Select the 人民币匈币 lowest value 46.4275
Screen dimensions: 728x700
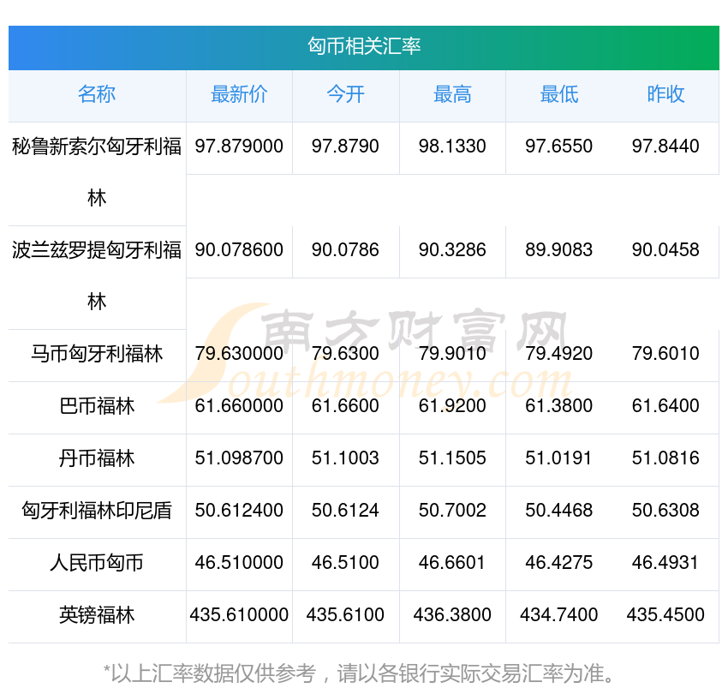coord(558,563)
